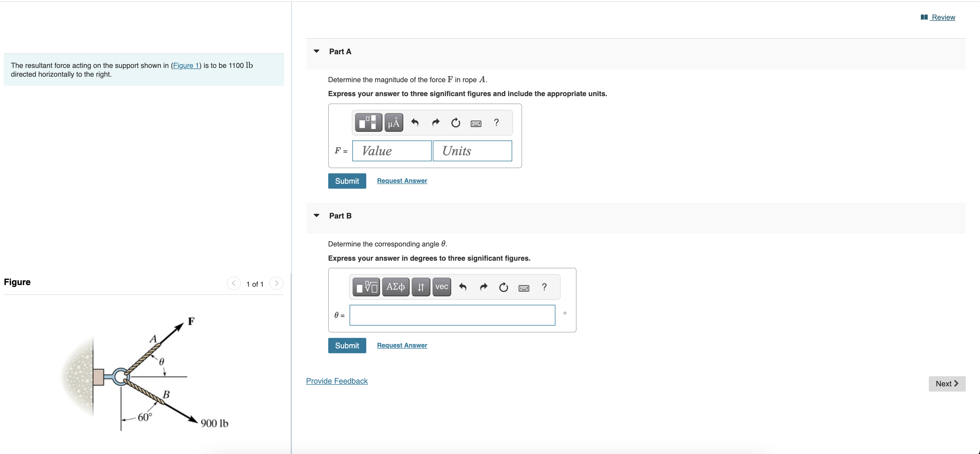
Task: Click the Value input field for F
Action: click(x=391, y=151)
